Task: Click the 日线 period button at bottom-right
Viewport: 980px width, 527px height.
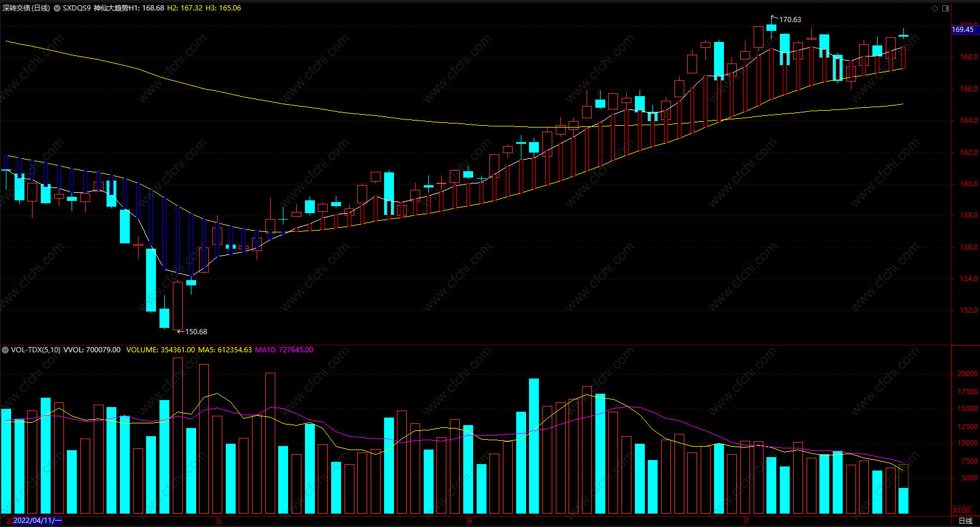Action: pyautogui.click(x=965, y=521)
